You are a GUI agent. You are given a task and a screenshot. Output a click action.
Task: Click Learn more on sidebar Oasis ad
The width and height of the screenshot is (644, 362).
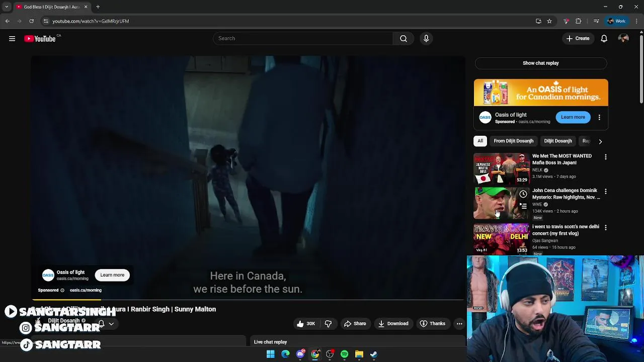point(573,117)
